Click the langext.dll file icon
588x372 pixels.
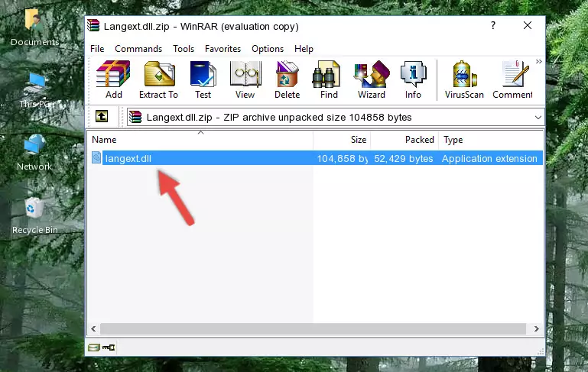click(x=96, y=157)
